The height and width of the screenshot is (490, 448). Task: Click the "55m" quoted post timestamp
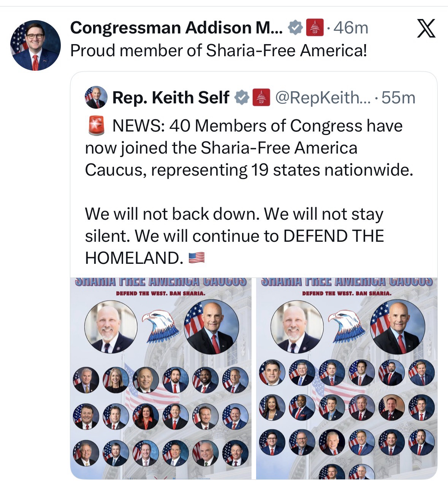(x=398, y=98)
